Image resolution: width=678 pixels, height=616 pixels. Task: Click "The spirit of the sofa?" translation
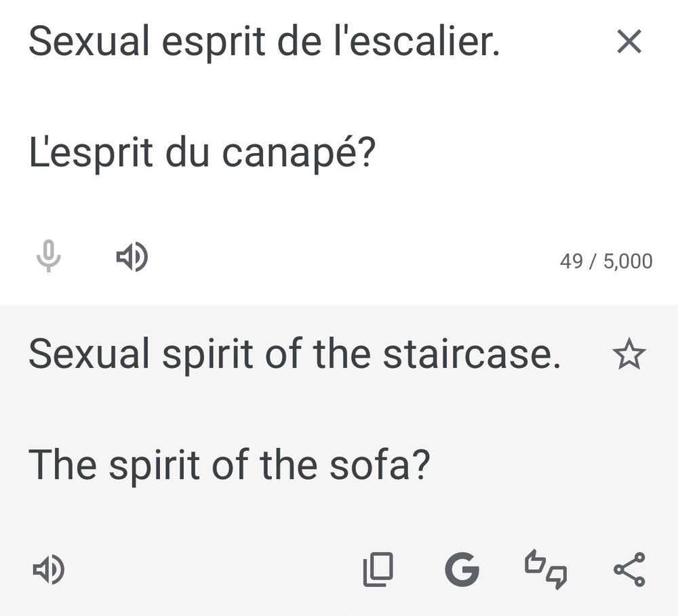(x=230, y=464)
